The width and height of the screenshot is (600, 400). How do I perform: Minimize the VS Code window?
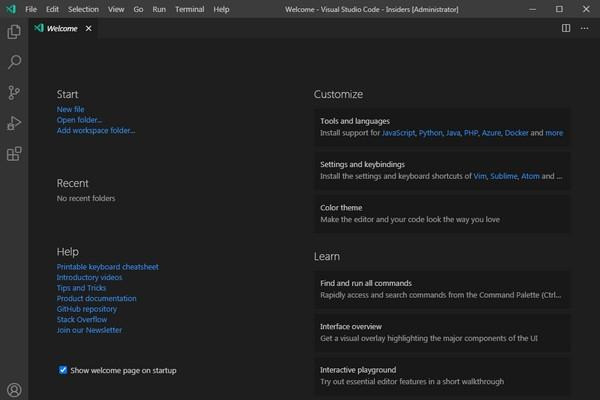click(x=532, y=9)
